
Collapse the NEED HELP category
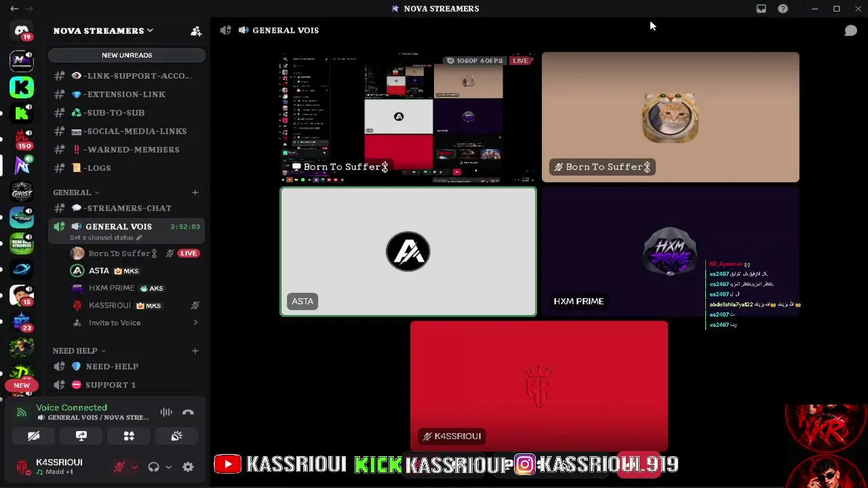pos(79,350)
